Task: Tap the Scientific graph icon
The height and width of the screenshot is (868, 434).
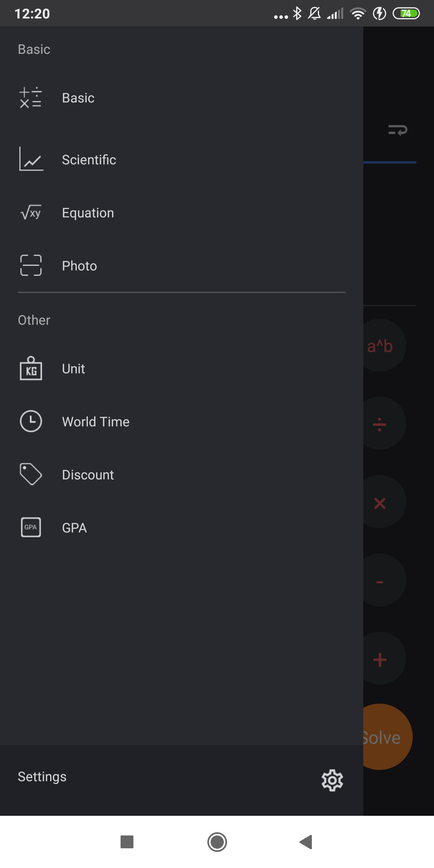Action: (x=31, y=159)
